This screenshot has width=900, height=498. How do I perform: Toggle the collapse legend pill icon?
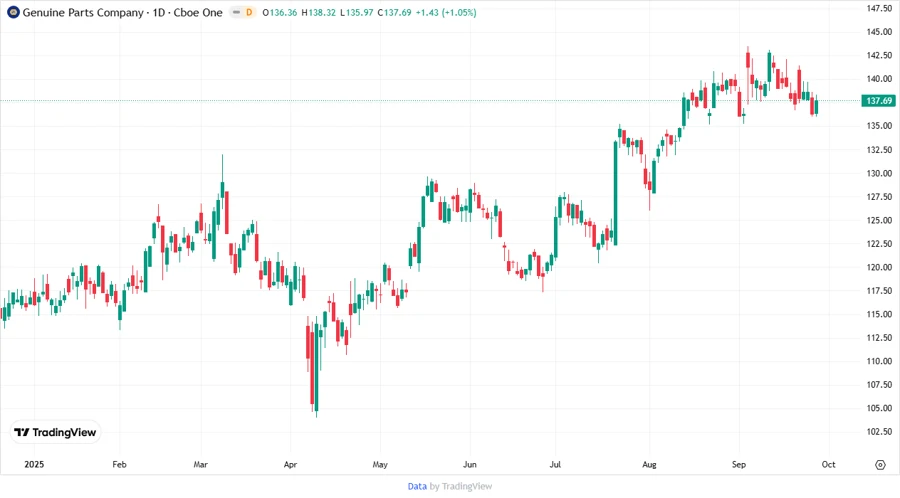tap(236, 12)
